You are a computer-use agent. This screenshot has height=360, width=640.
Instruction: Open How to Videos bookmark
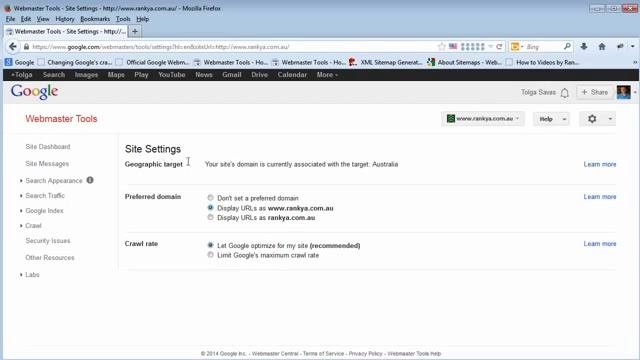click(x=543, y=62)
